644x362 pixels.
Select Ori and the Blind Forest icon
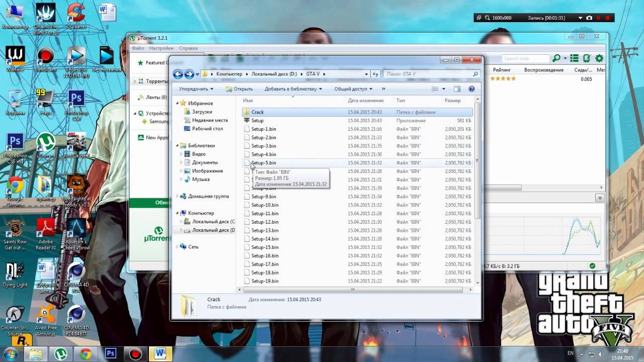pyautogui.click(x=46, y=19)
